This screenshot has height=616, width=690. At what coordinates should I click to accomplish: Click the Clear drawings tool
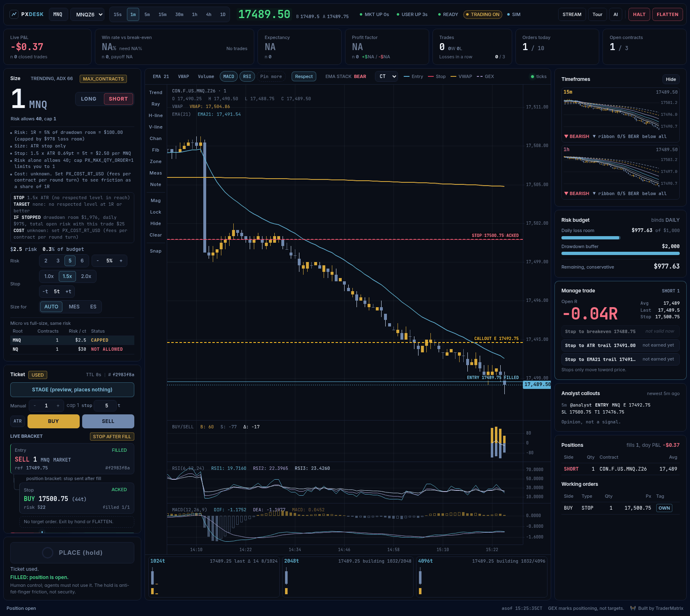(x=156, y=235)
